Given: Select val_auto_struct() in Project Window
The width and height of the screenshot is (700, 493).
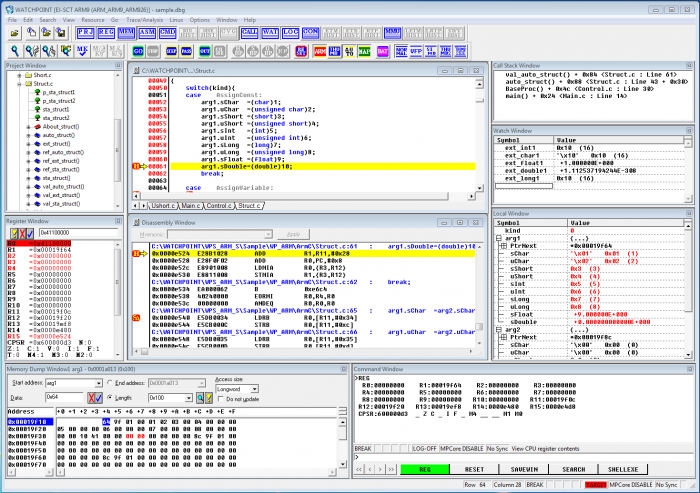Looking at the screenshot, I should [63, 187].
